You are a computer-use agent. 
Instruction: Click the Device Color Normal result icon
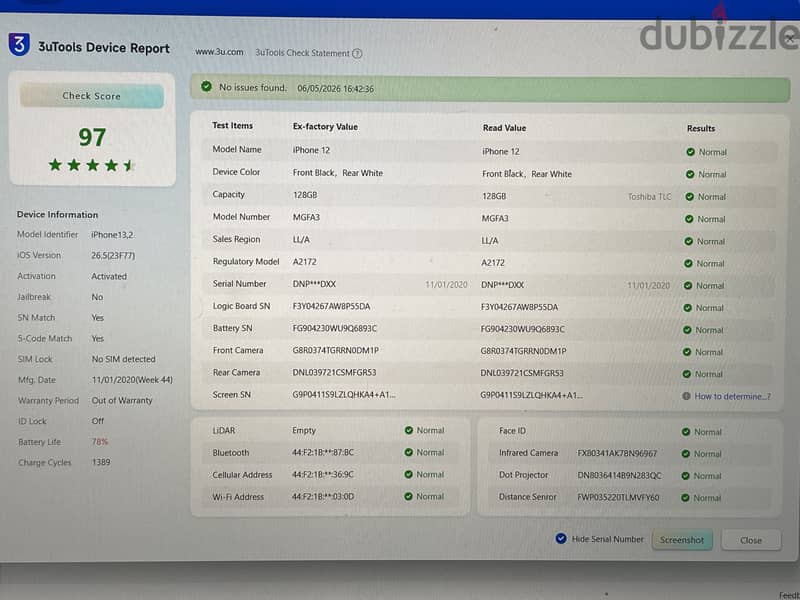point(690,174)
